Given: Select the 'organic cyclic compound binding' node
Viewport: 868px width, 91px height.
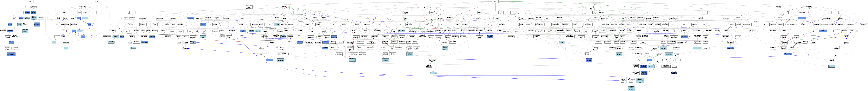Looking at the screenshot, I should tap(13, 12).
